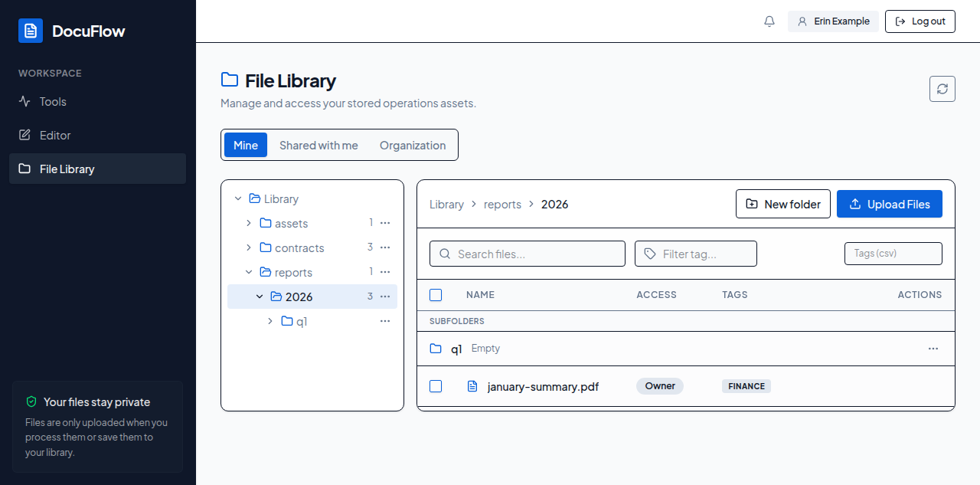
Task: Check the january-summary.pdf checkbox
Action: pos(436,386)
